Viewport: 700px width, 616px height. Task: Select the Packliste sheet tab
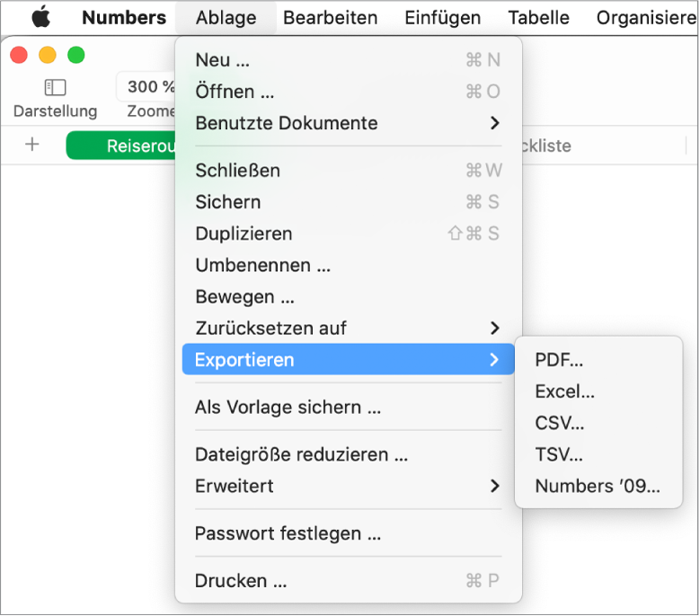(x=546, y=145)
